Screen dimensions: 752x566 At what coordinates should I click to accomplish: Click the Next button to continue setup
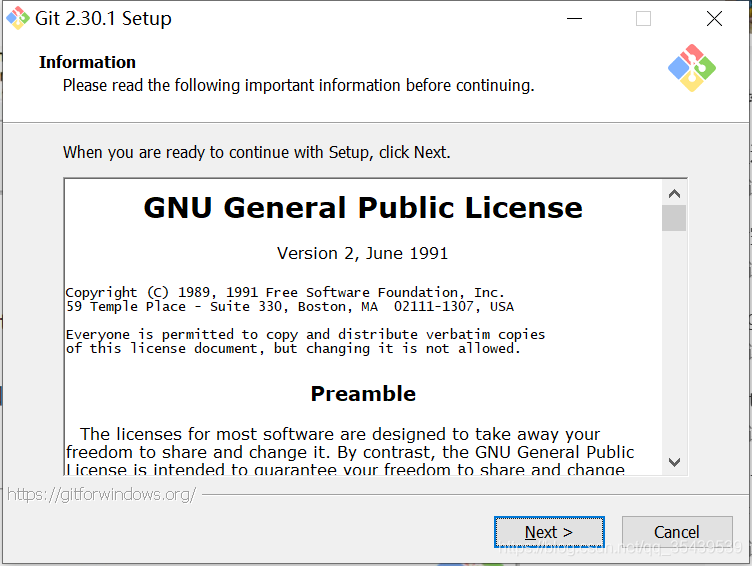coord(549,532)
